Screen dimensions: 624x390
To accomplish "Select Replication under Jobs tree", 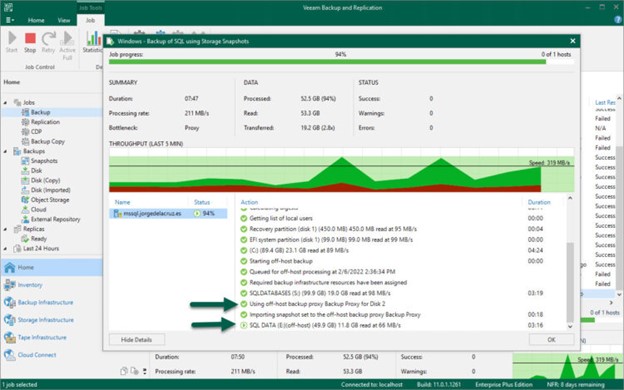I will pos(45,122).
